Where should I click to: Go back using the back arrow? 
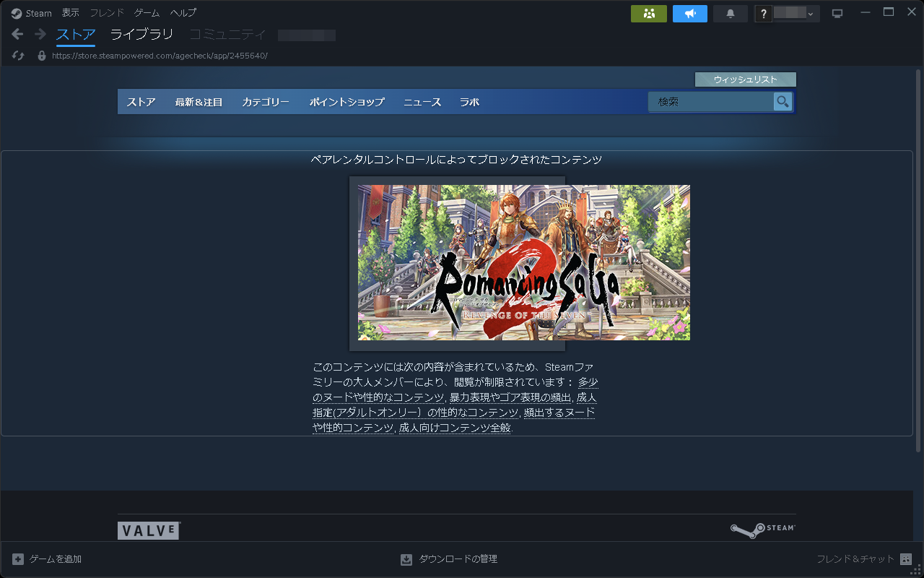coord(16,33)
